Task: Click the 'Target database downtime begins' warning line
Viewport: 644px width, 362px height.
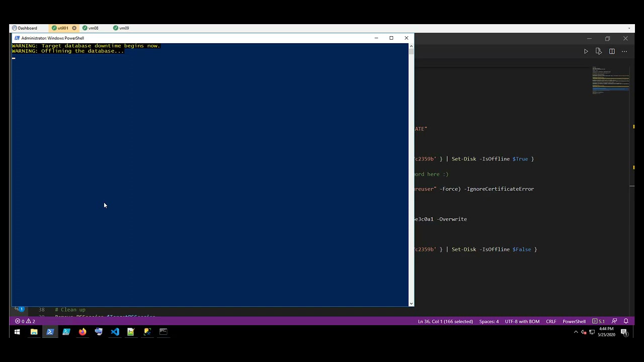Action: coord(86,46)
